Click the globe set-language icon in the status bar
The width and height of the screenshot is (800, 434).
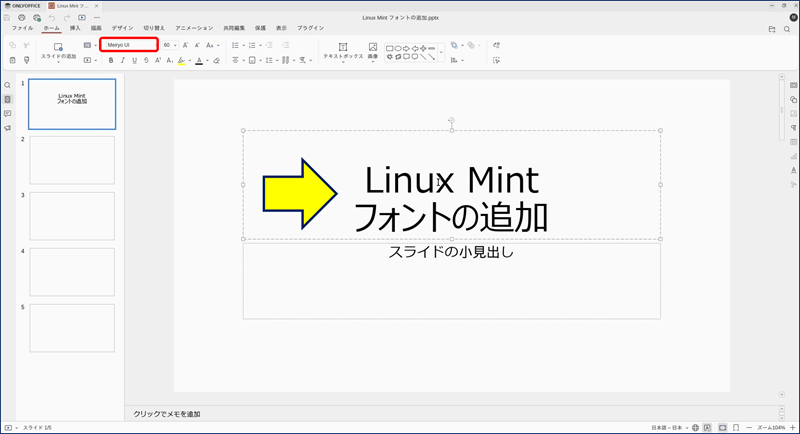695,427
